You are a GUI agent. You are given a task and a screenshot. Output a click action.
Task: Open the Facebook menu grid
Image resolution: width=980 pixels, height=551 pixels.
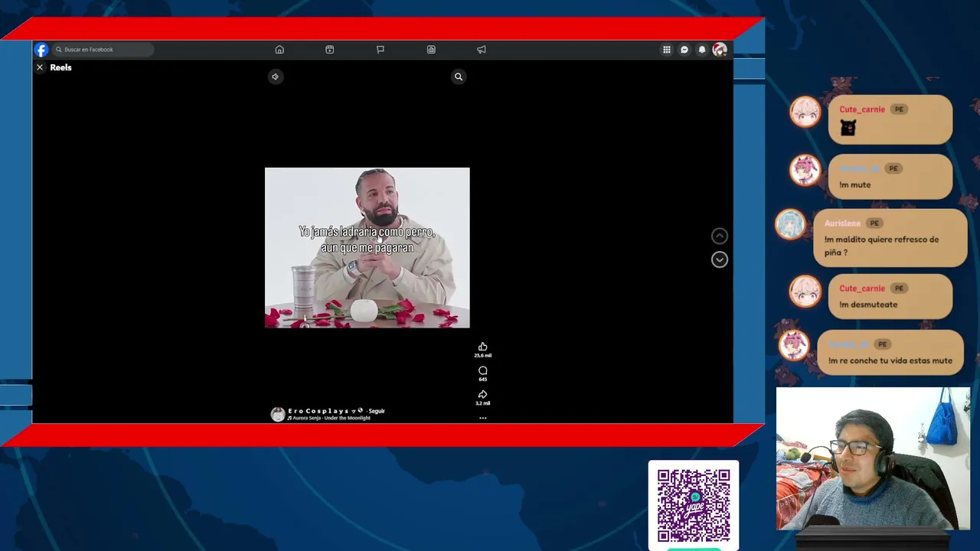667,50
